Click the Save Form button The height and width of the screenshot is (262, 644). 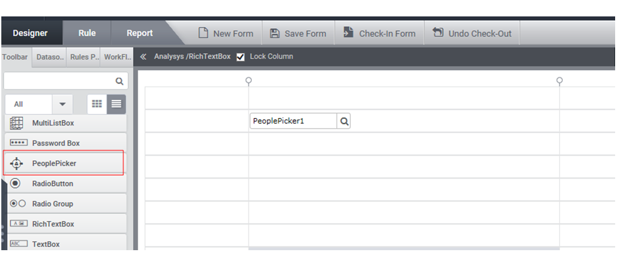coord(298,33)
